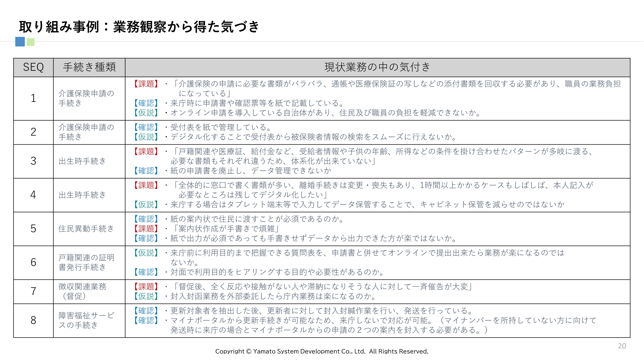The image size is (644, 362).
Task: Click the 現状業務の中の気付き column header
Action: coord(377,67)
